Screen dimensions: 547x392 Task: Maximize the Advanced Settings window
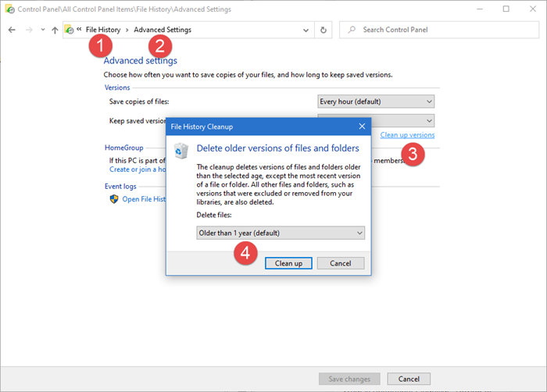pyautogui.click(x=506, y=9)
